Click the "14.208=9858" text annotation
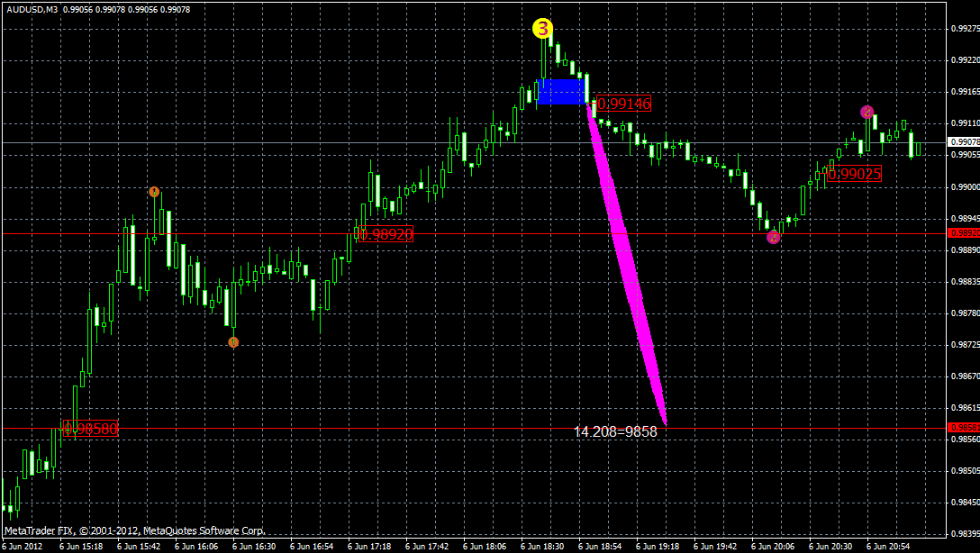 (x=615, y=431)
